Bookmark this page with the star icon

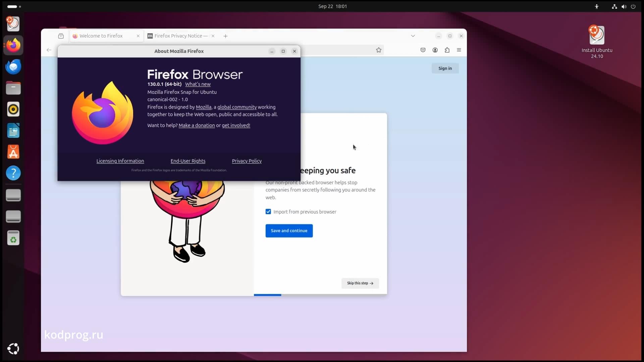click(x=379, y=50)
